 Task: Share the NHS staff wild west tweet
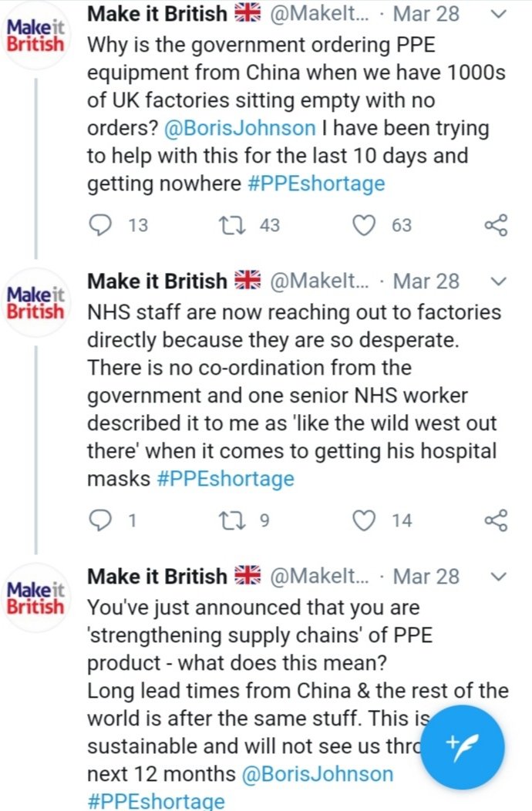(496, 520)
